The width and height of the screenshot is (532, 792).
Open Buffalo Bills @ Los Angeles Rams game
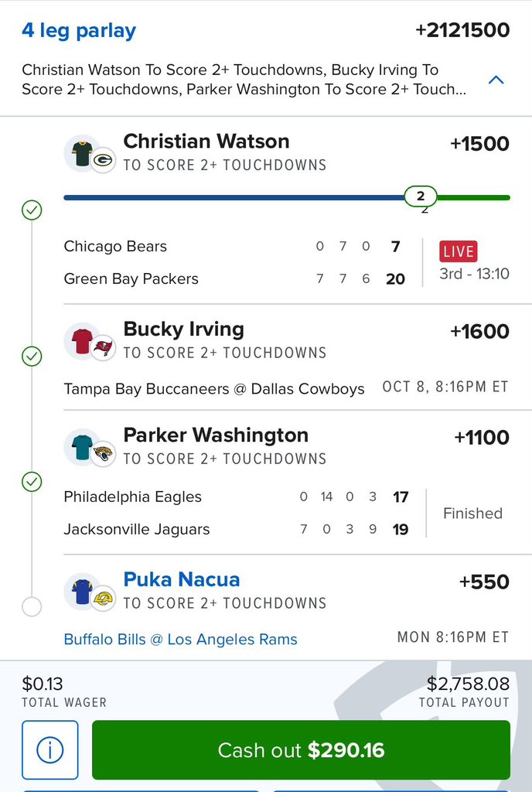point(180,639)
